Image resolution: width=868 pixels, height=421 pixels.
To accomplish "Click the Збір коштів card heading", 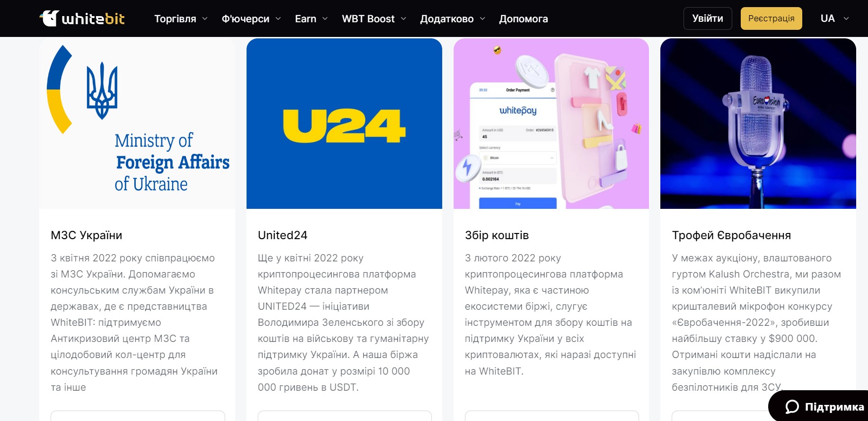I will click(497, 235).
